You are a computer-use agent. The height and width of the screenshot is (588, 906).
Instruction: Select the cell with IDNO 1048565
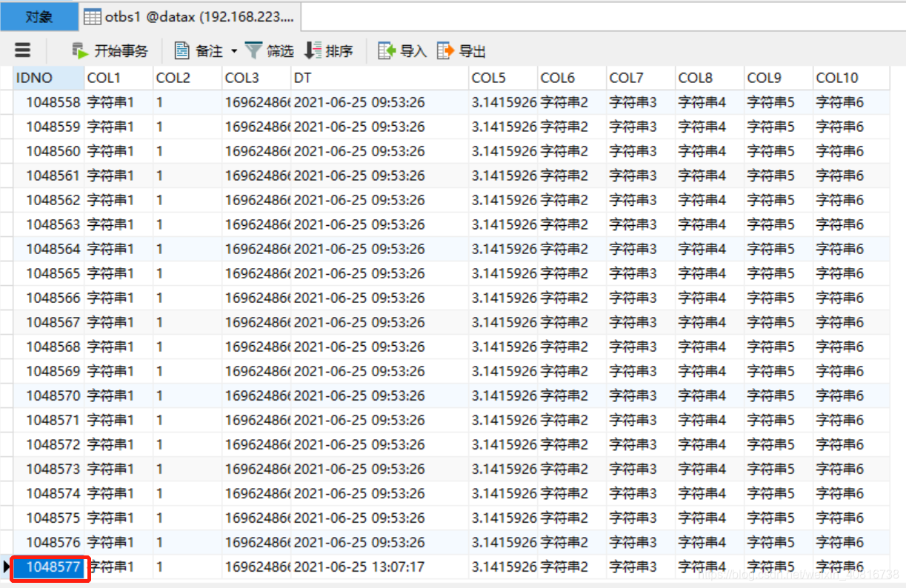pyautogui.click(x=49, y=273)
